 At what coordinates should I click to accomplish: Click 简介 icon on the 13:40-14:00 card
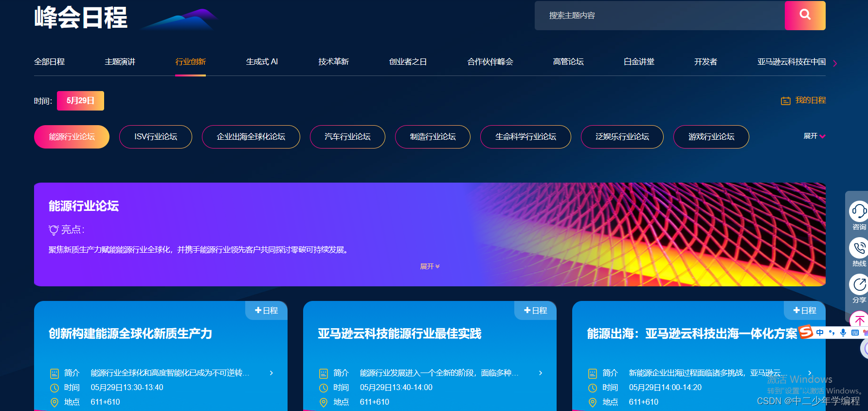(x=324, y=374)
